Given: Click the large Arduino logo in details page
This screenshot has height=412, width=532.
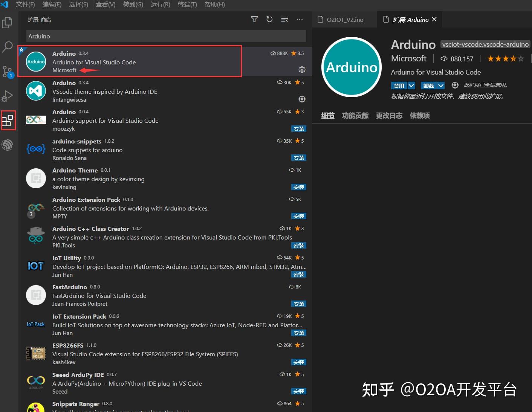Looking at the screenshot, I should coord(352,67).
